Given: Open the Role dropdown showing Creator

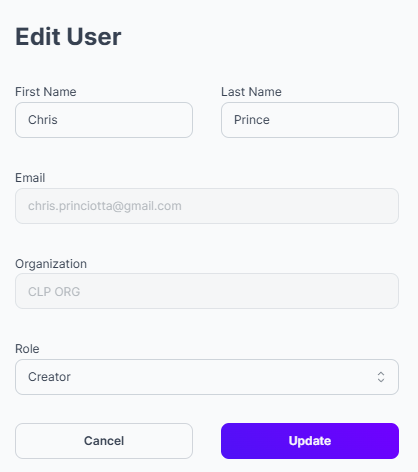Looking at the screenshot, I should (207, 377).
